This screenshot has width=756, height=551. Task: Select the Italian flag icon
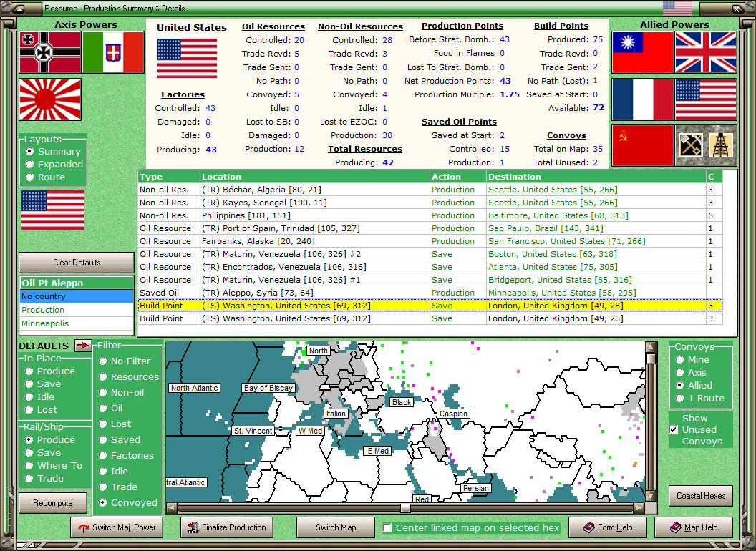click(113, 52)
